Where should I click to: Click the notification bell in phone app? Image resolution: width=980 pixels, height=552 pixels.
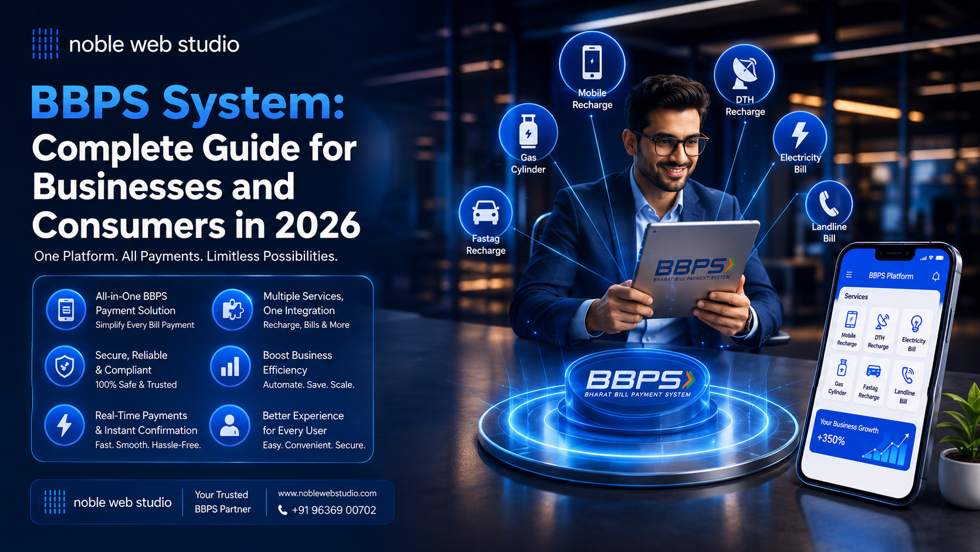point(935,276)
